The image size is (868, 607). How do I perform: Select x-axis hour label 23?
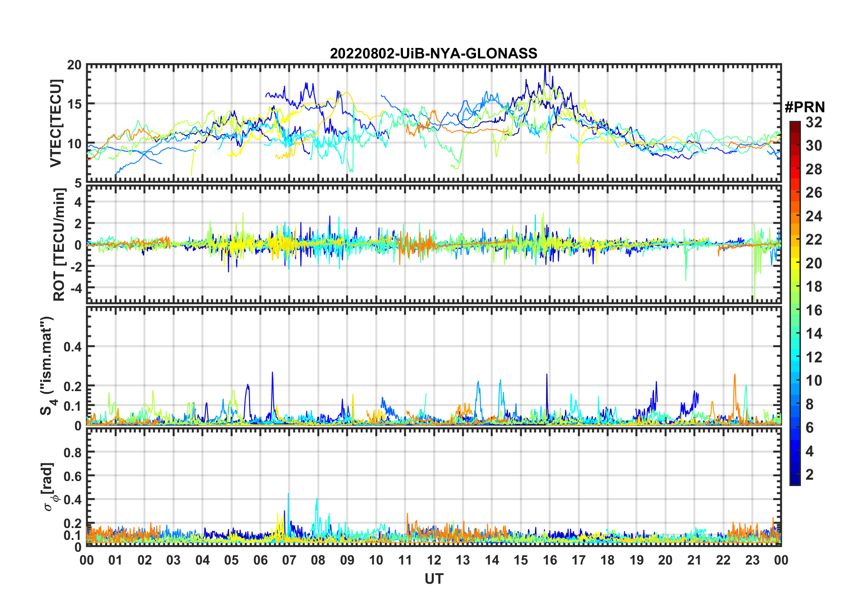[752, 560]
